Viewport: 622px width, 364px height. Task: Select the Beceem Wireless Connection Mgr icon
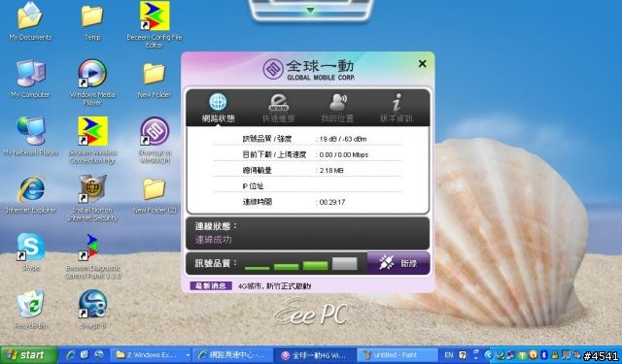pyautogui.click(x=92, y=140)
